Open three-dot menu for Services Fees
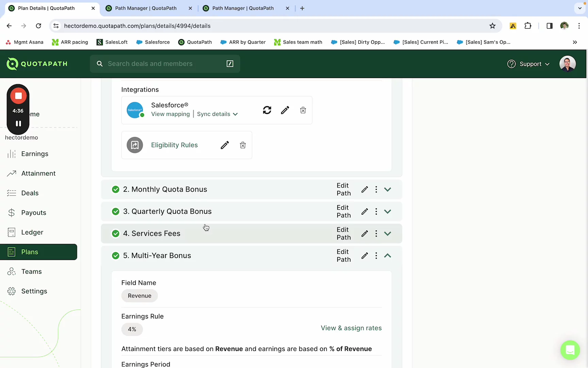 [x=376, y=233]
